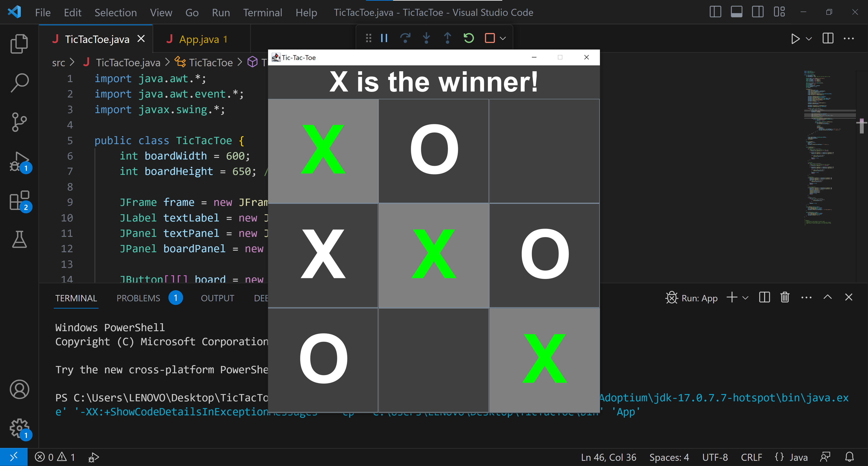
Task: Click the debug Restart button
Action: tap(469, 38)
